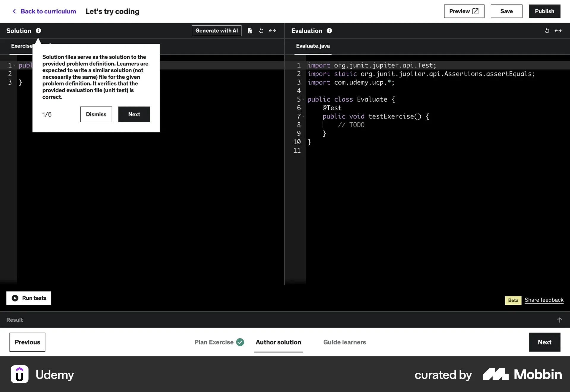Dismiss the solution files tooltip
Viewport: 570px width, 392px height.
(96, 114)
